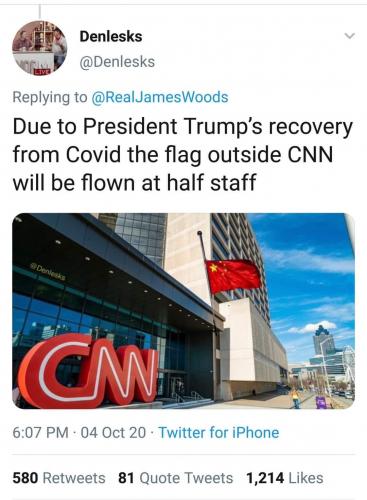Image resolution: width=367 pixels, height=500 pixels.
Task: Click the 04 Oct 20 date
Action: click(x=113, y=433)
